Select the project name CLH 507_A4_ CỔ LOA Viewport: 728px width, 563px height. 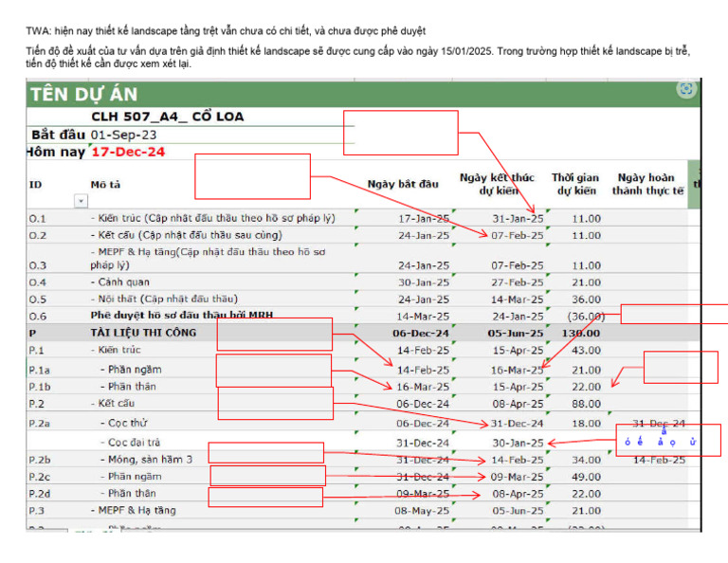coord(167,117)
